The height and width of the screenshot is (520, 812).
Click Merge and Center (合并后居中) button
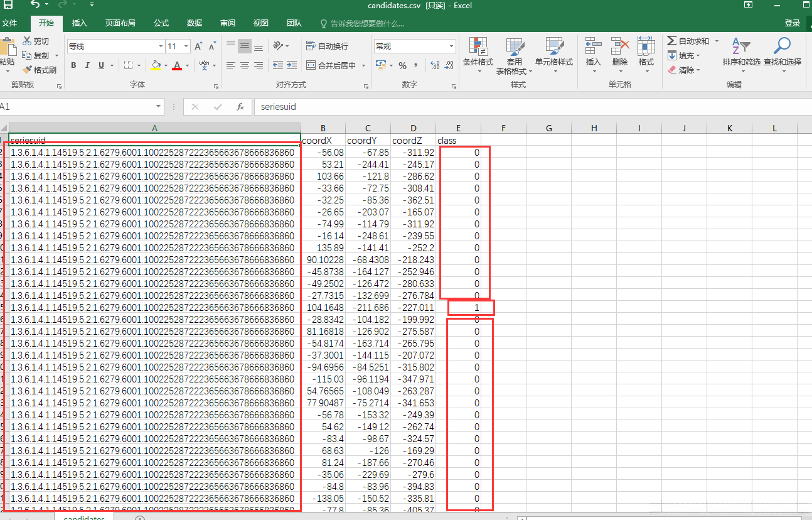coord(331,65)
